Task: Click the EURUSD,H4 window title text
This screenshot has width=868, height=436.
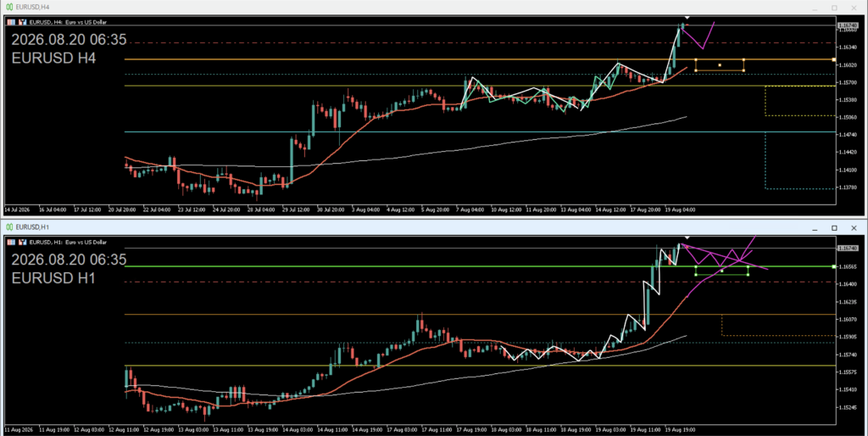Action: pos(32,7)
